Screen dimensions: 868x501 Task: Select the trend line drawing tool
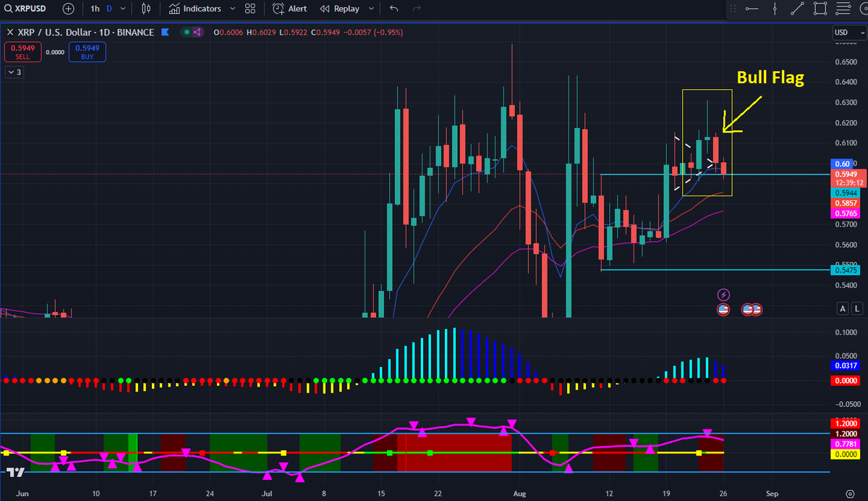coord(797,9)
